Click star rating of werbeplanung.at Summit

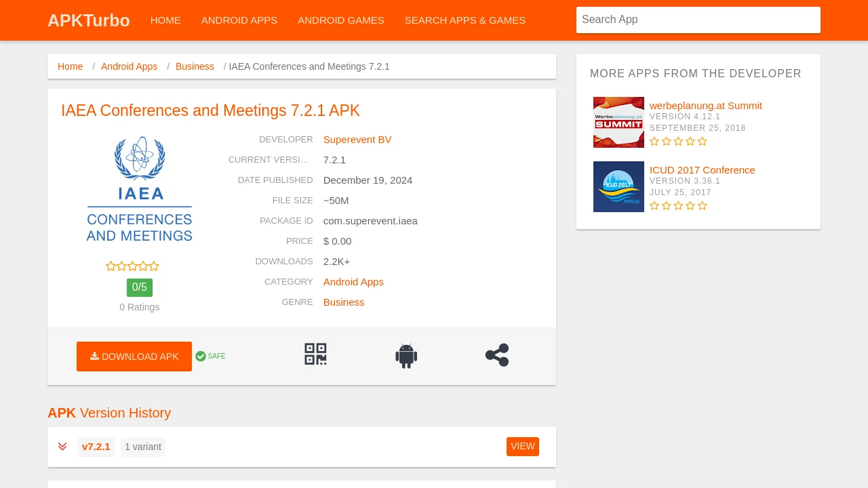tap(678, 142)
